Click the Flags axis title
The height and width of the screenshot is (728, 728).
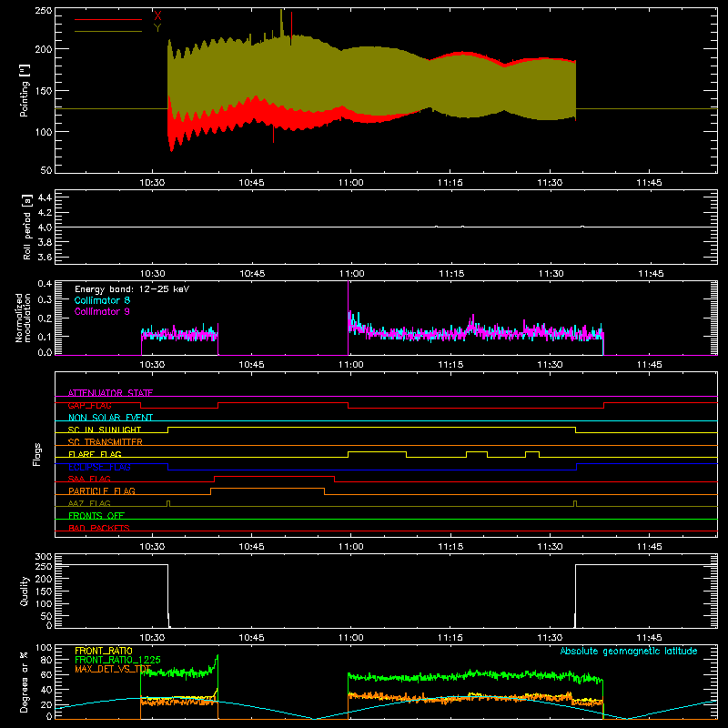[x=37, y=454]
